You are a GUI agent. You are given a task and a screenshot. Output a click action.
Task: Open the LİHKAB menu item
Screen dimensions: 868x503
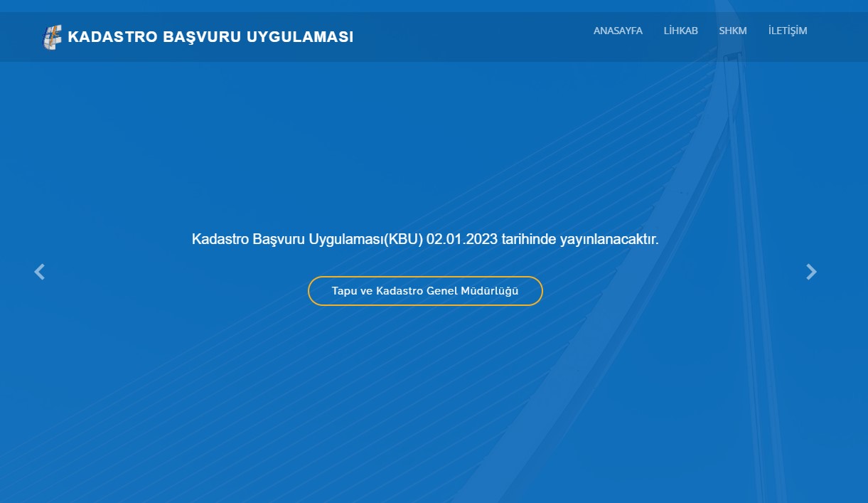click(x=680, y=31)
